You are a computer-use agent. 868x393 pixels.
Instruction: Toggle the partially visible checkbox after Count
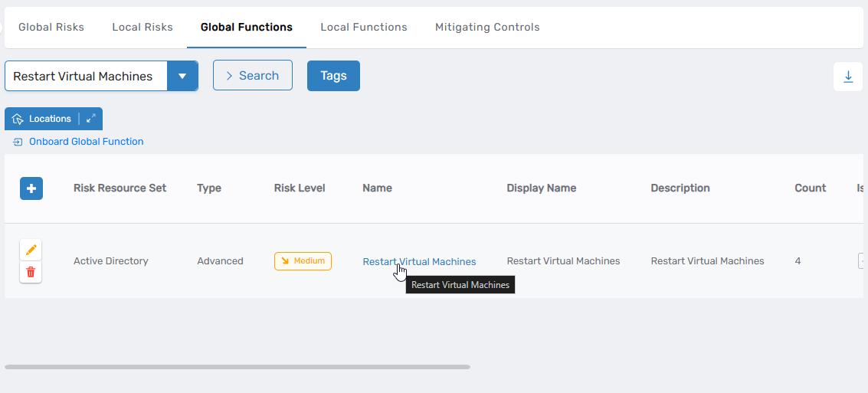[862, 261]
